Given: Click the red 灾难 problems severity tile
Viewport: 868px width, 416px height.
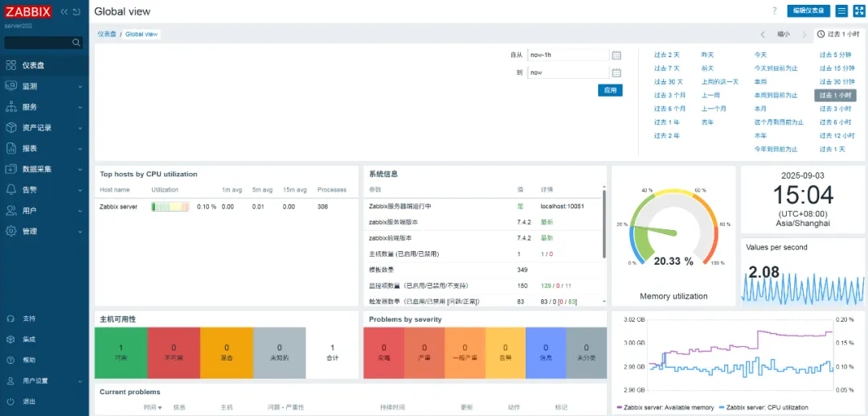Looking at the screenshot, I should coord(383,352).
